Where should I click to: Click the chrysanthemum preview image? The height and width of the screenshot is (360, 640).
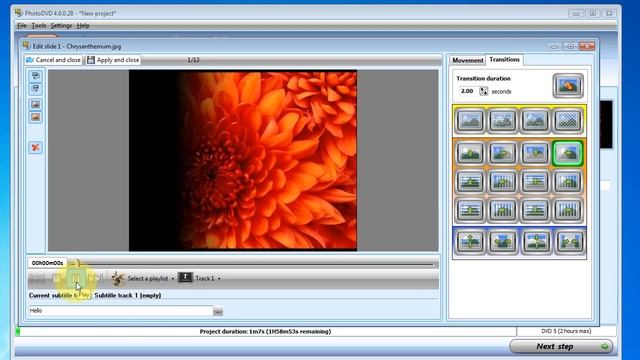pyautogui.click(x=243, y=160)
